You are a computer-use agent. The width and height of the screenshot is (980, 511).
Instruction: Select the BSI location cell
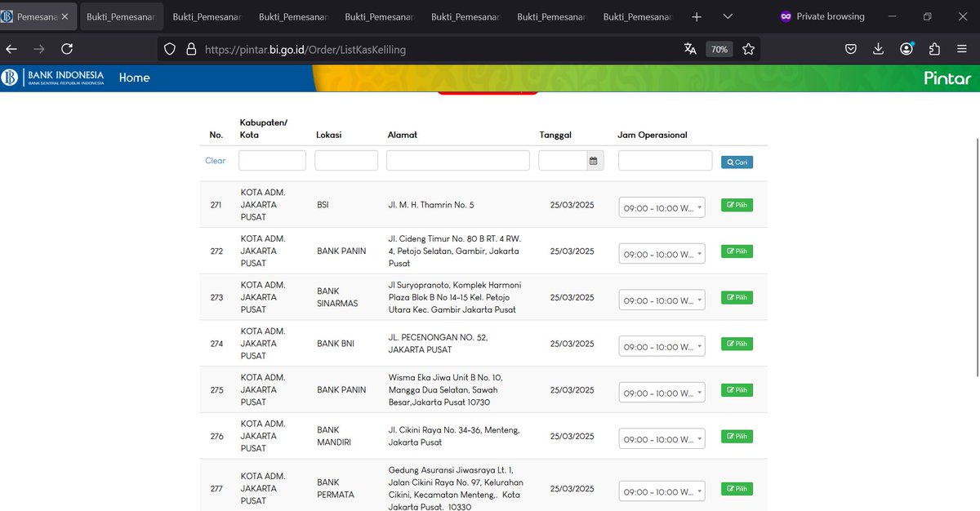point(323,205)
